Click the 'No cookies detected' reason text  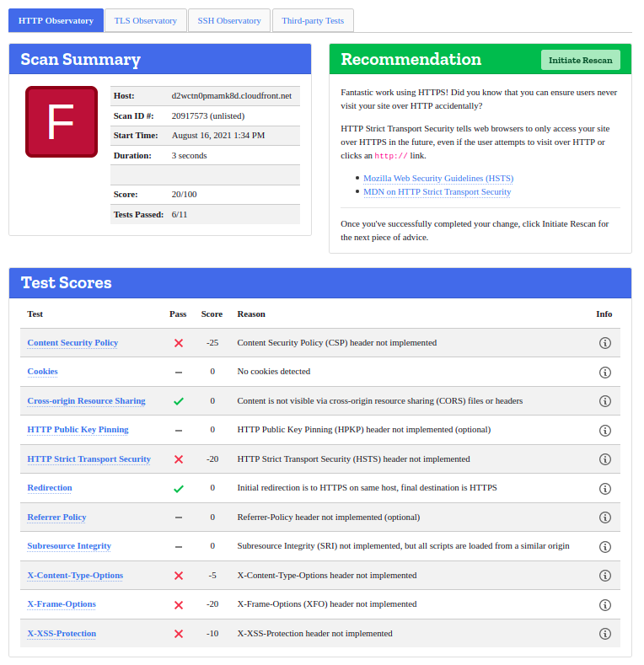tap(274, 372)
